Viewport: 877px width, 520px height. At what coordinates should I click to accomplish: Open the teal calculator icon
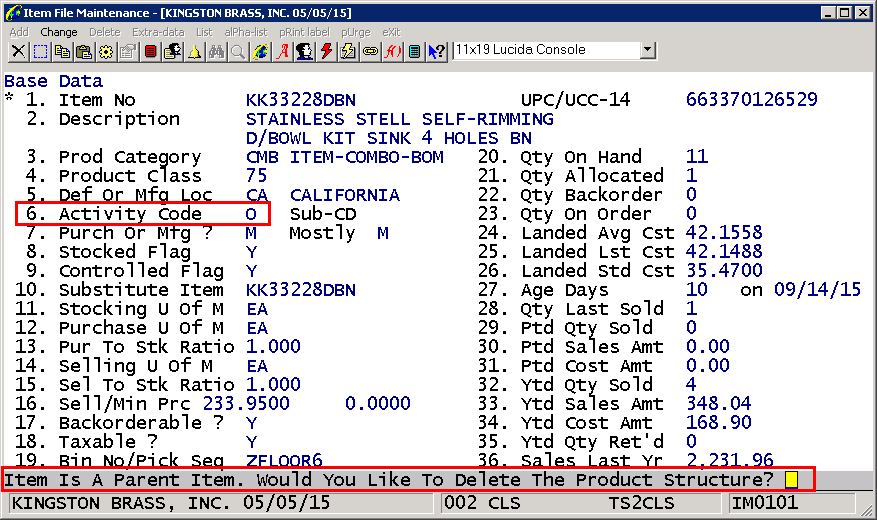tap(414, 52)
